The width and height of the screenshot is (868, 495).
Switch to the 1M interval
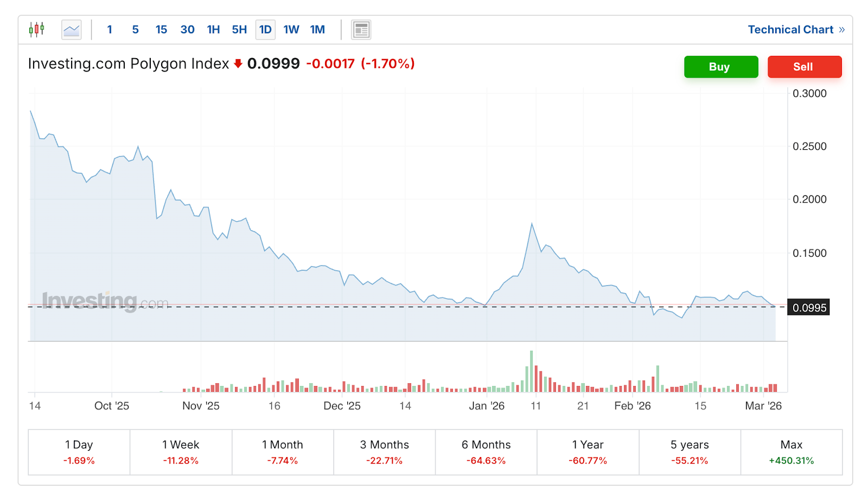(x=317, y=29)
